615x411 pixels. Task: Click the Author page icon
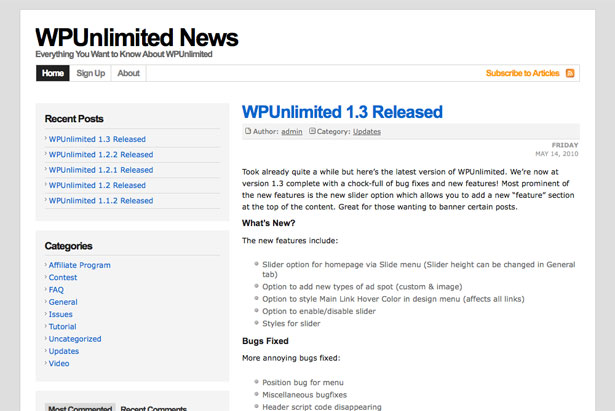(248, 131)
